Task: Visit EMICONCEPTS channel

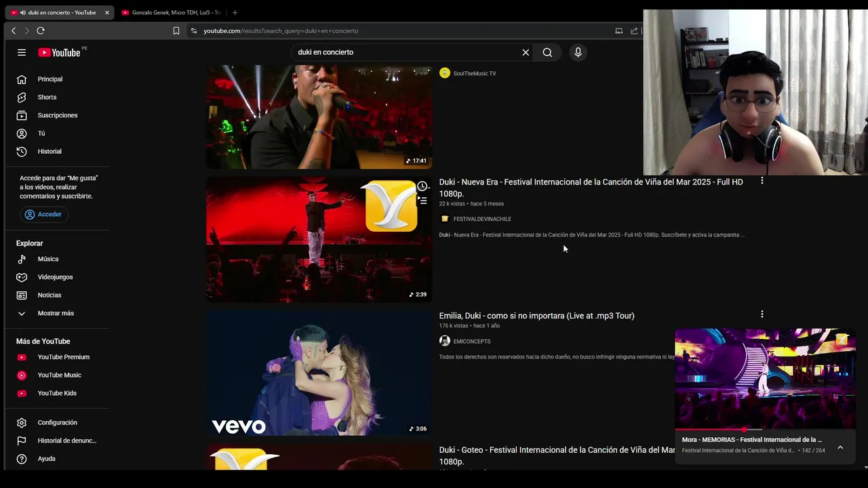Action: (472, 342)
